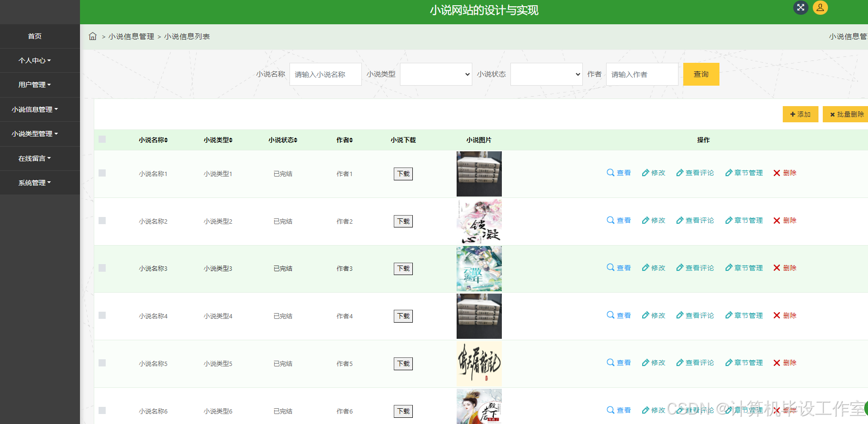The height and width of the screenshot is (424, 868).
Task: Open the 小说类型 filter dropdown
Action: 436,74
